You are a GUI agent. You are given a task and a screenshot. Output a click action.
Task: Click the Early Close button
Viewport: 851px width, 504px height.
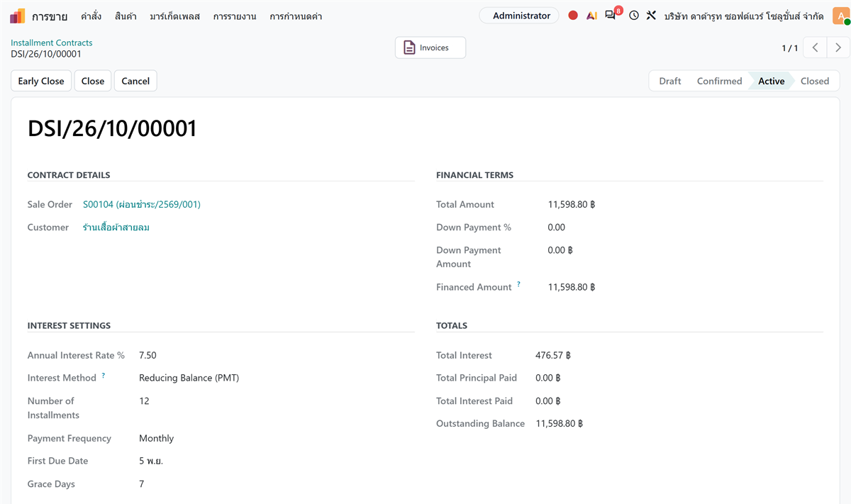[41, 81]
